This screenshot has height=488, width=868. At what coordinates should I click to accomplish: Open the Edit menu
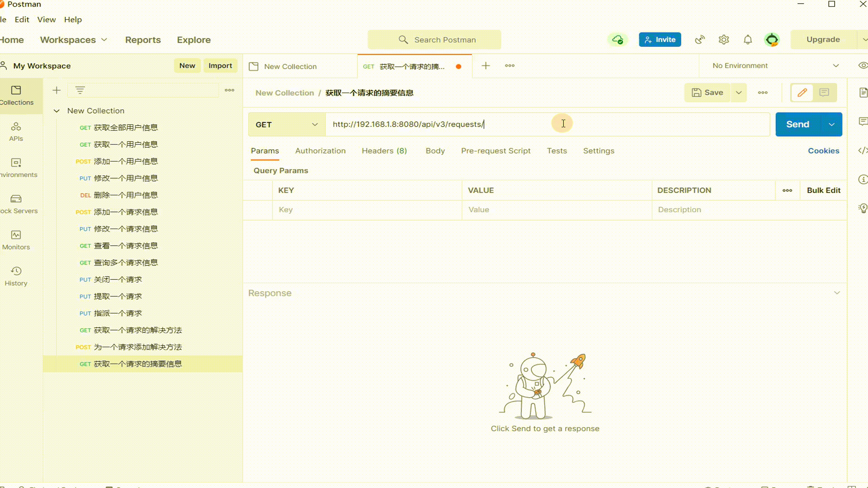(x=22, y=19)
